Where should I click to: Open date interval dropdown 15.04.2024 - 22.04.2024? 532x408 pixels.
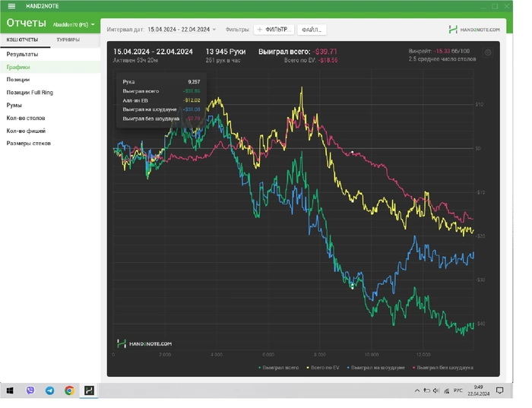click(182, 30)
